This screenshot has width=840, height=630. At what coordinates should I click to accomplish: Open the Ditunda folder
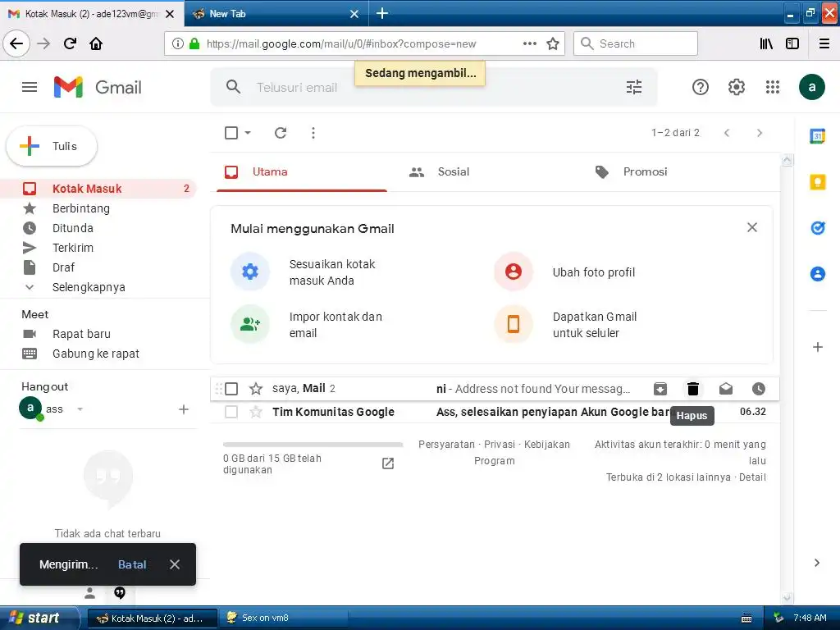click(99, 228)
